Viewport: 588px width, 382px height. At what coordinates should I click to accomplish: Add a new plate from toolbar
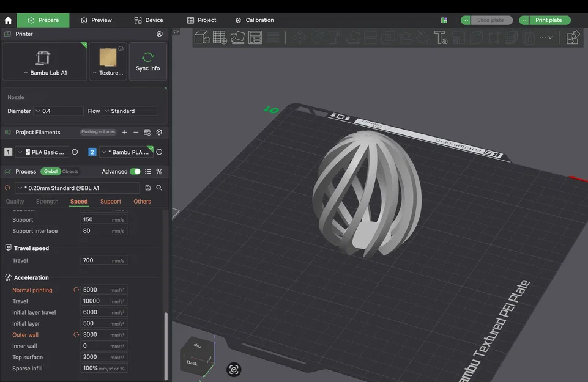220,37
